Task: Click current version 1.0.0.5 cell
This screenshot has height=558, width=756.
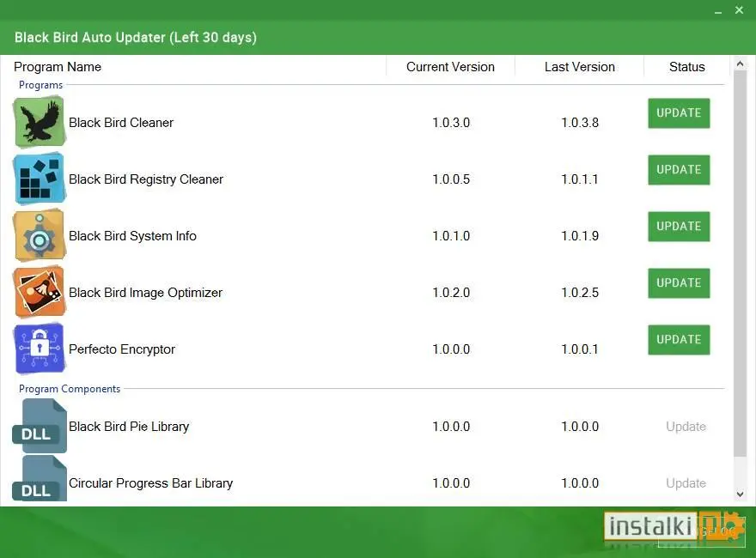Action: tap(451, 179)
